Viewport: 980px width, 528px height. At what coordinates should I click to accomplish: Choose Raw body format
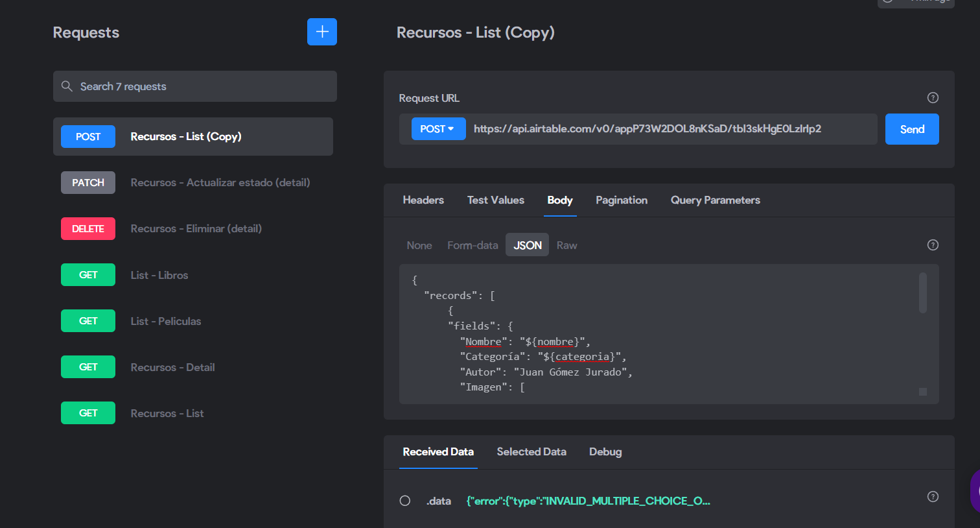tap(566, 245)
